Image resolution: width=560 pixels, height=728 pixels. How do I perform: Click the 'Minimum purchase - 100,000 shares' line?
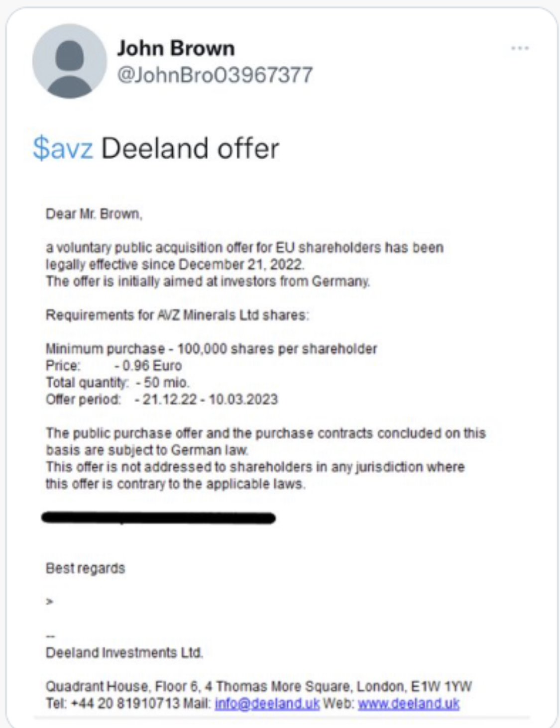pyautogui.click(x=212, y=349)
